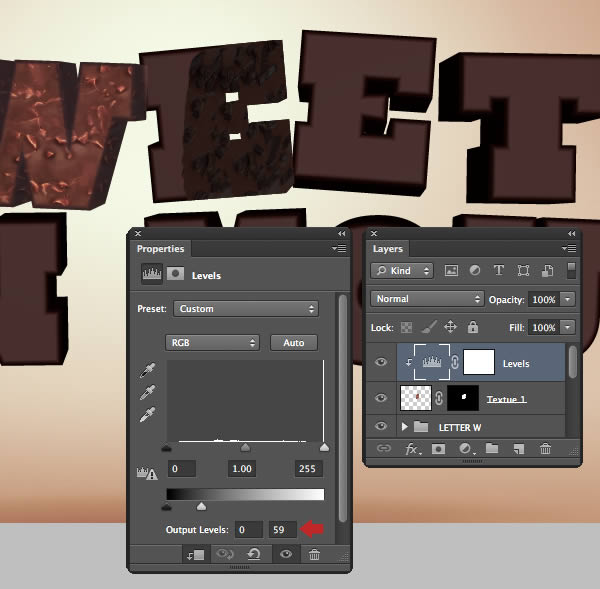
Task: Expand the LETTER W group
Action: [404, 426]
